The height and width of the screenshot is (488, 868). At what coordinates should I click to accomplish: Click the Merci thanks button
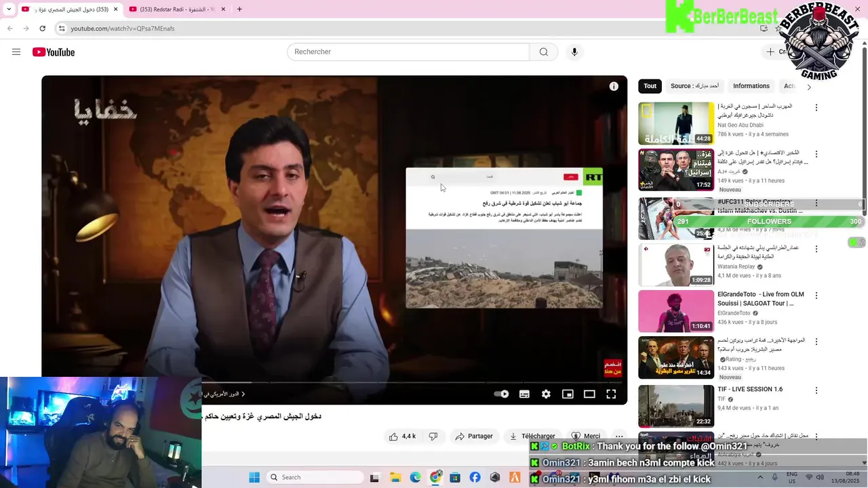[586, 436]
